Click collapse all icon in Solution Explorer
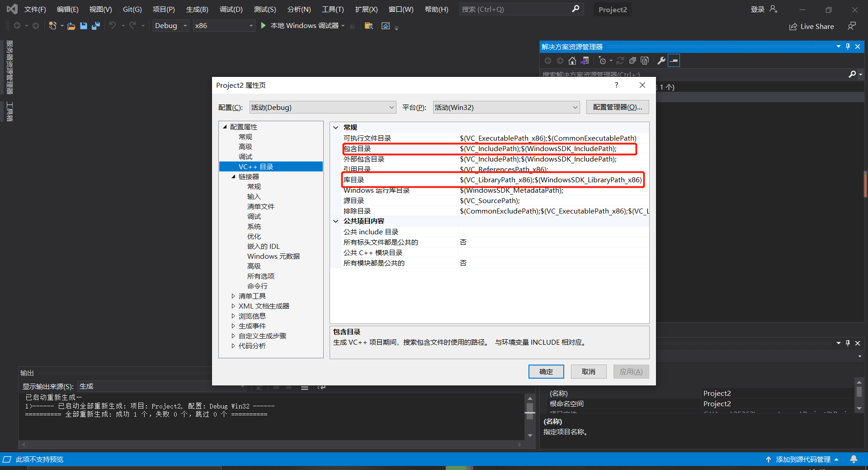This screenshot has height=470, width=868. tap(633, 61)
